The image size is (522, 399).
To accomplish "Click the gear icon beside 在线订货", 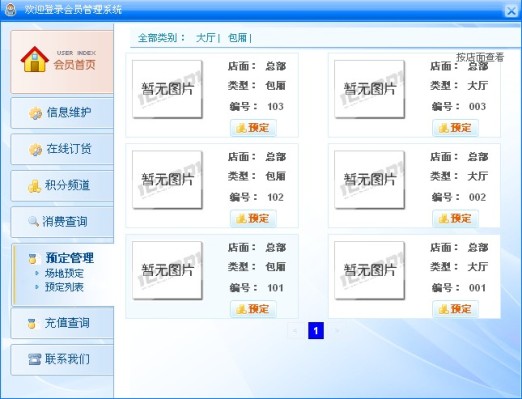I will pos(35,150).
